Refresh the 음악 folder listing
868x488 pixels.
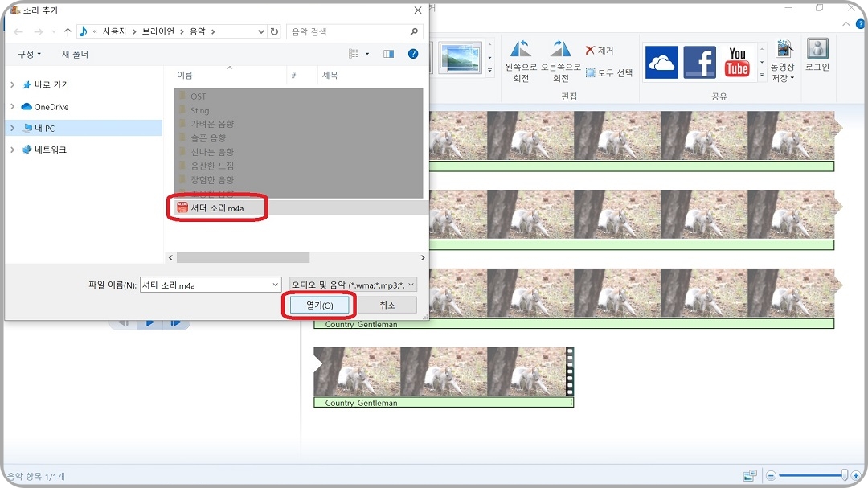coord(273,30)
